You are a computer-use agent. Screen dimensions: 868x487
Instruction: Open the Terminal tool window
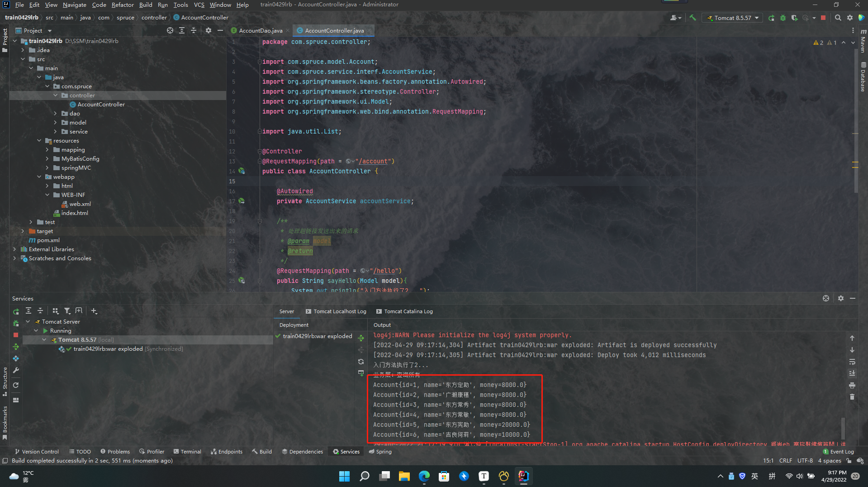187,452
